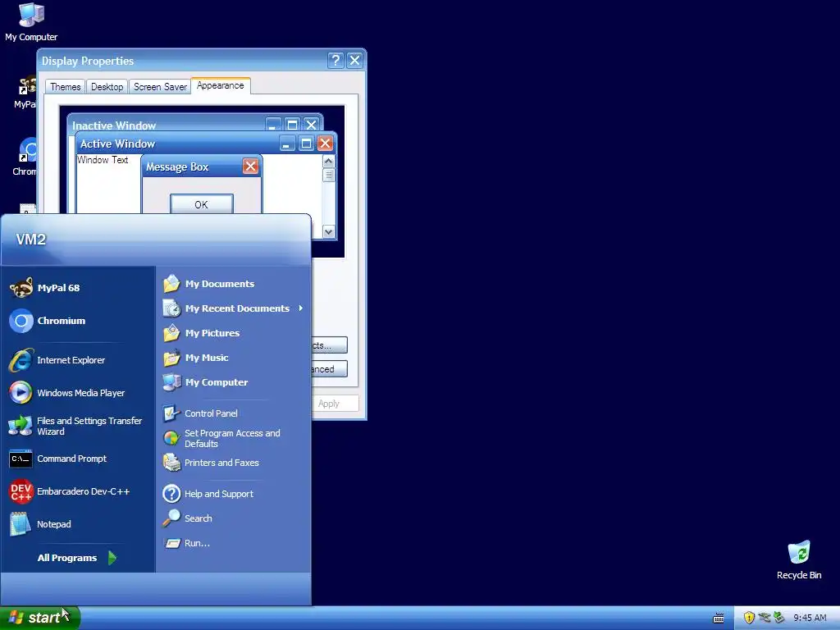Click the Effects button partially hidden
This screenshot has width=840, height=630.
[329, 345]
